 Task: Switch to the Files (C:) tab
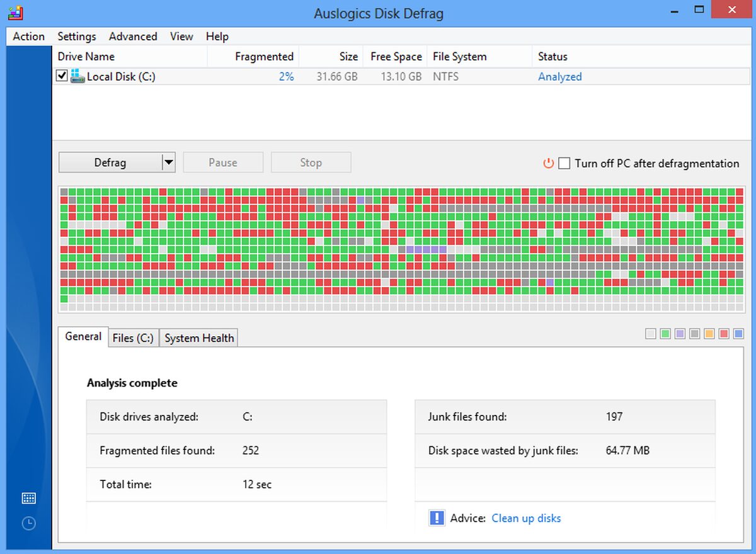133,338
